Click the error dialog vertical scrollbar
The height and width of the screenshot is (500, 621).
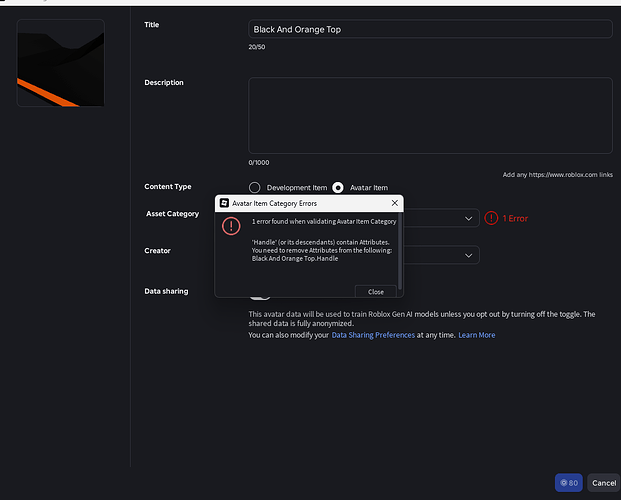point(400,250)
